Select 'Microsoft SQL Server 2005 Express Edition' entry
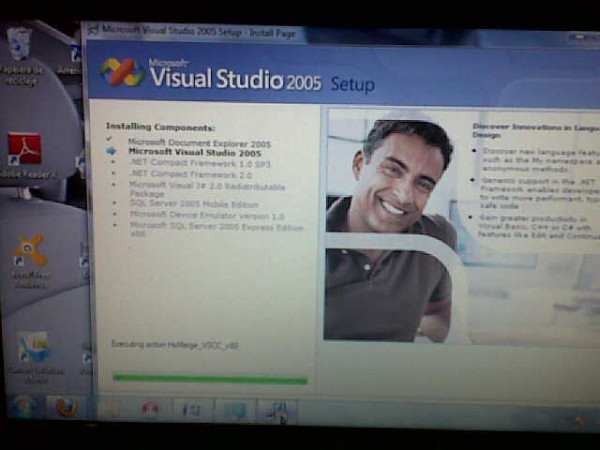Image resolution: width=600 pixels, height=450 pixels. pos(217,230)
